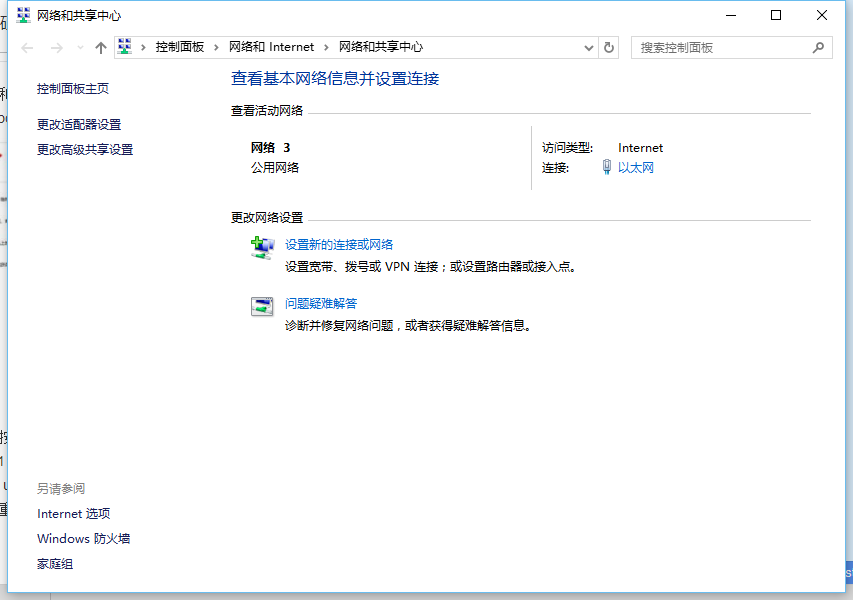Open Internet 选项 link
The height and width of the screenshot is (600, 853).
[73, 514]
